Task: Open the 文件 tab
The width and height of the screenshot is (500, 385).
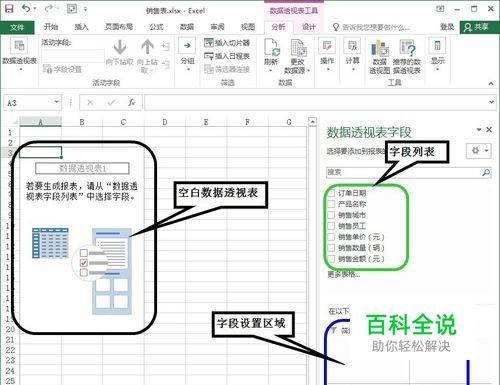Action: point(17,27)
